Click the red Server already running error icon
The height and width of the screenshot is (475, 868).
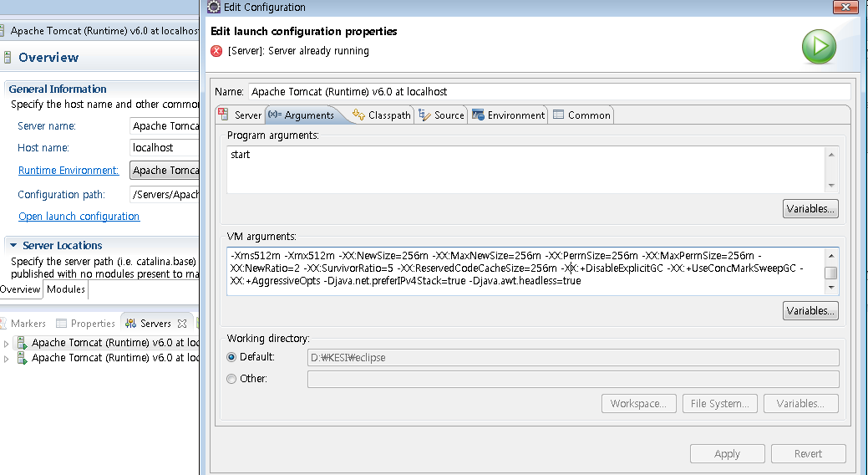pyautogui.click(x=216, y=51)
